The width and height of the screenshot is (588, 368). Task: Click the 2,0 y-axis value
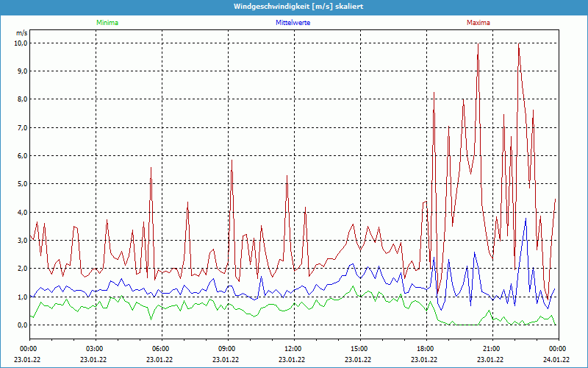pos(23,269)
